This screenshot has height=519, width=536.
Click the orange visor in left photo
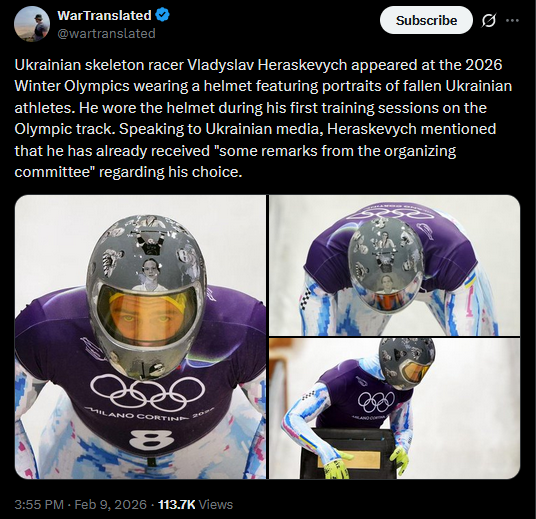click(148, 315)
